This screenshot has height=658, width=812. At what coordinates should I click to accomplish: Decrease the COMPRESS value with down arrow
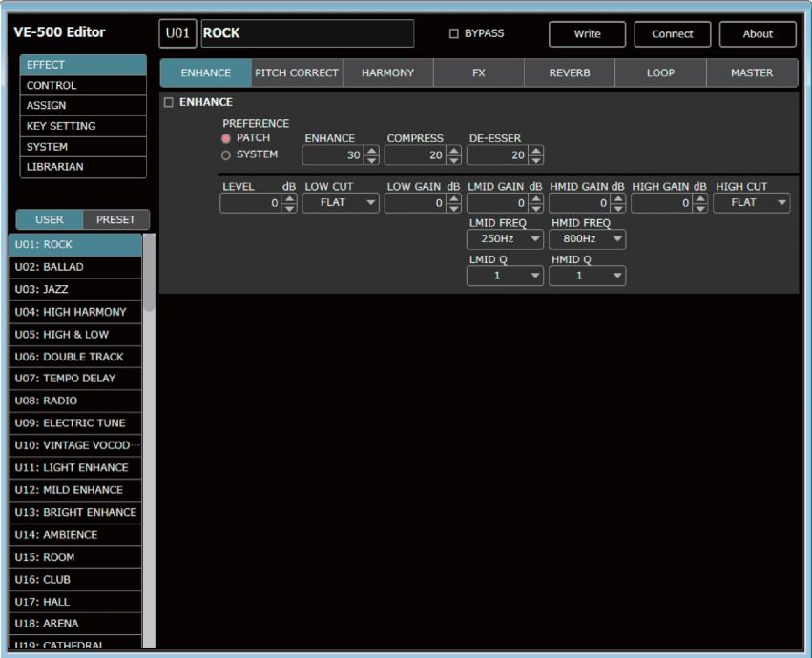453,160
